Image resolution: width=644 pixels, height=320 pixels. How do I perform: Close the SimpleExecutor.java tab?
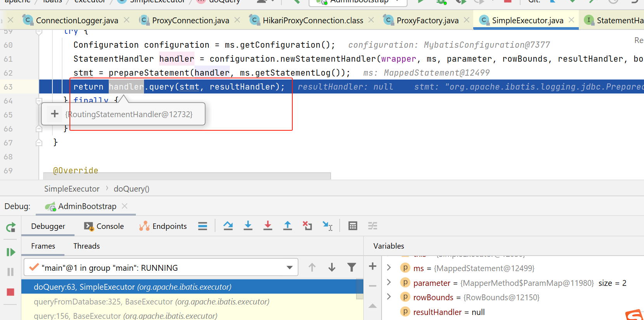pos(571,20)
